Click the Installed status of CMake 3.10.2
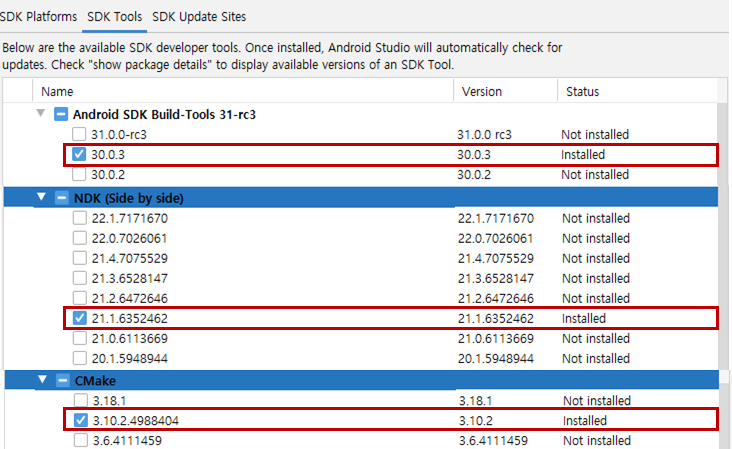732x449 pixels. [x=585, y=421]
